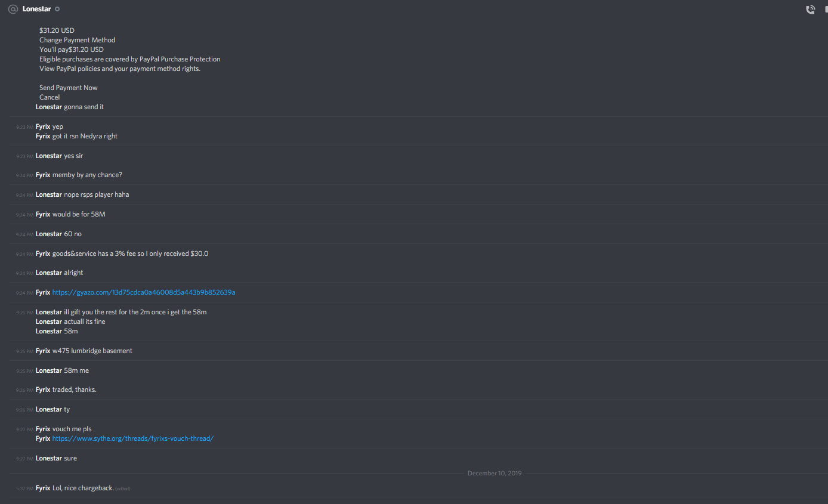Image resolution: width=828 pixels, height=504 pixels.
Task: Start a video call using the cut-off icon
Action: 826,10
